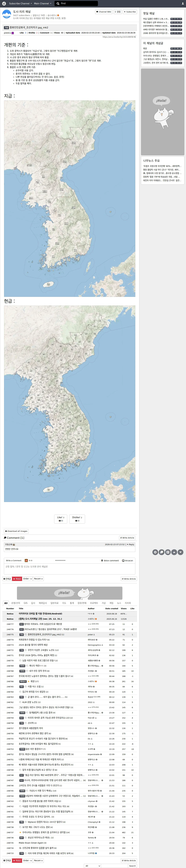Click the share icon next to article URL
The height and width of the screenshot is (868, 186).
(x=135, y=37)
